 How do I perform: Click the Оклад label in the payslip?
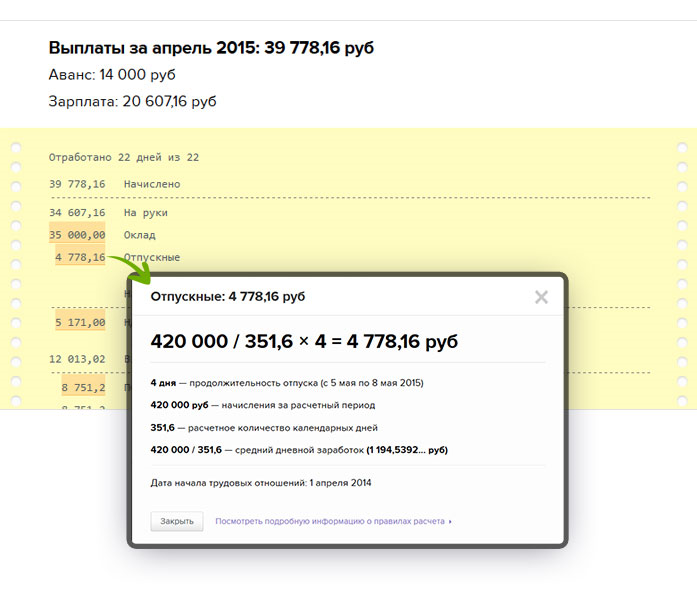click(x=139, y=235)
